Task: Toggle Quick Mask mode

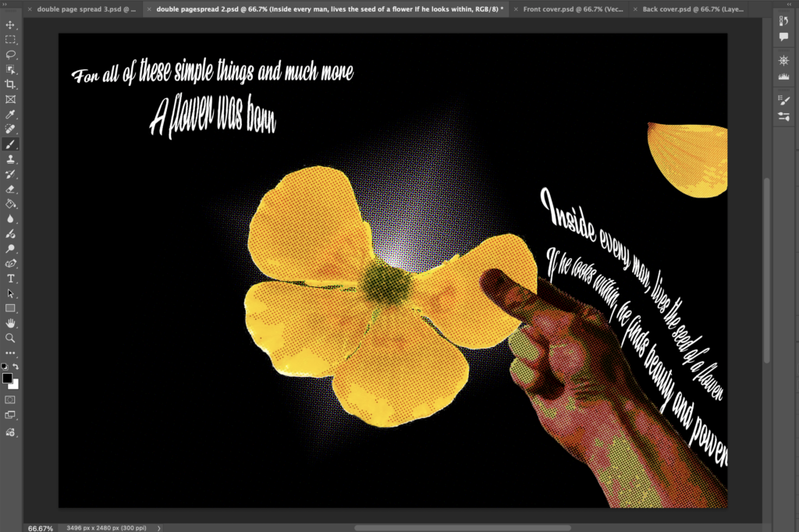Action: tap(11, 399)
